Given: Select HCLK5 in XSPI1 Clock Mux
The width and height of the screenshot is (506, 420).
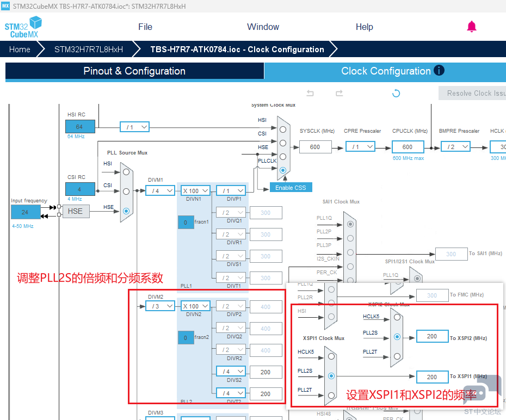Looking at the screenshot, I should pos(331,356).
